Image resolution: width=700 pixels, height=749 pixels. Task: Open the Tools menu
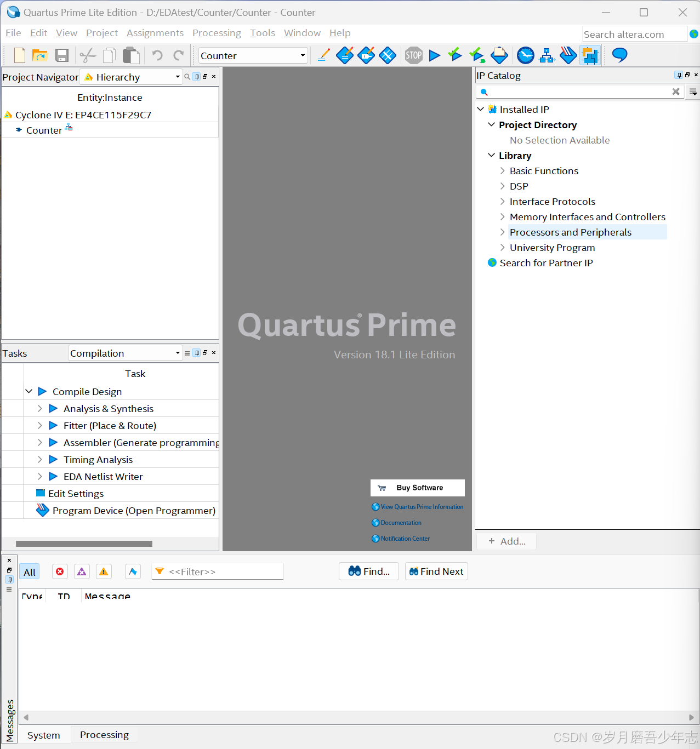click(x=263, y=33)
